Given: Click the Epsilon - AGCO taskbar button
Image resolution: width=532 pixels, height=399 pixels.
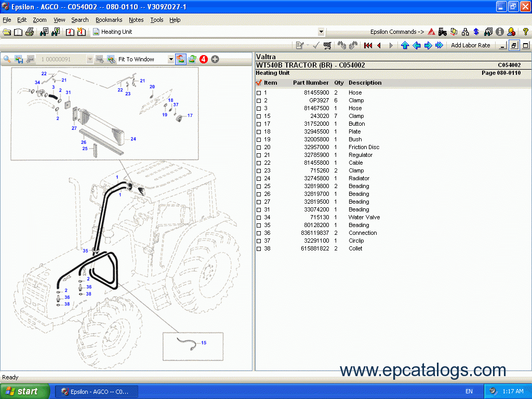Looking at the screenshot, I should click(97, 392).
